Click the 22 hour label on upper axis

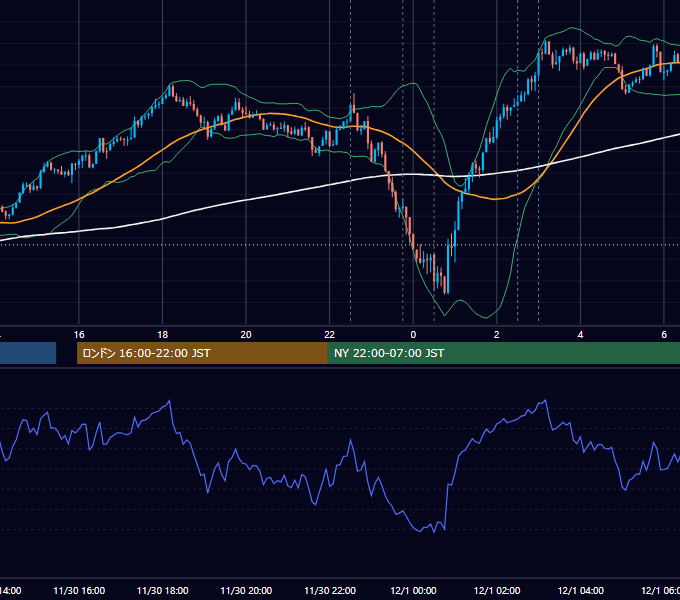(330, 335)
